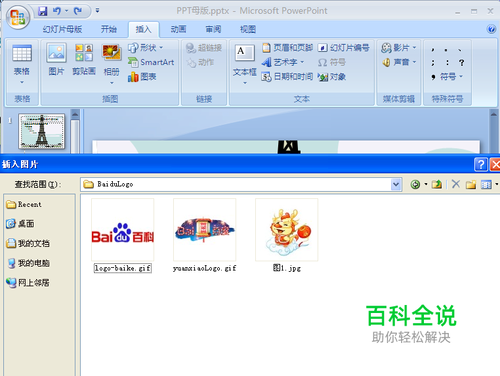Screen dimensions: 500x376
Task: Go to 桌面 desktop location
Action: pyautogui.click(x=20, y=224)
